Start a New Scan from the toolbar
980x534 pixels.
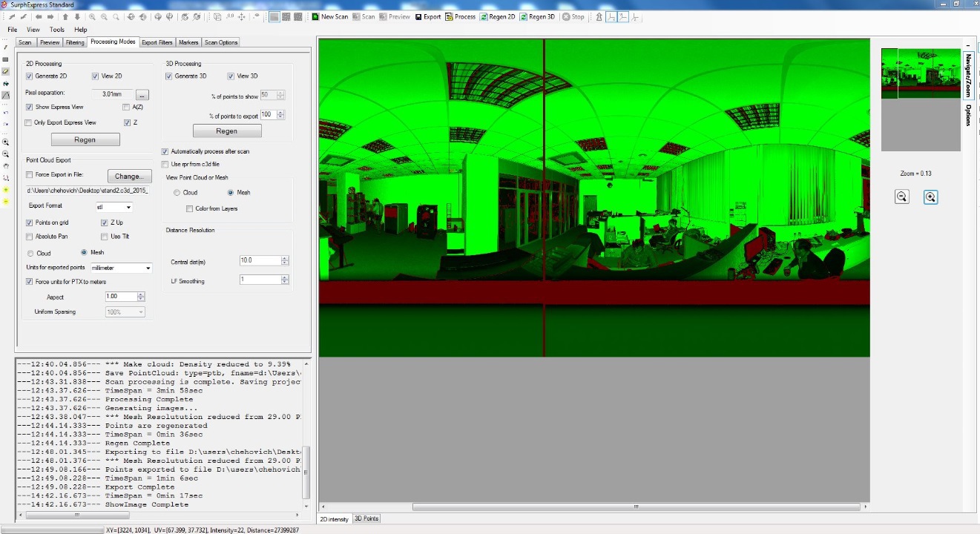329,16
